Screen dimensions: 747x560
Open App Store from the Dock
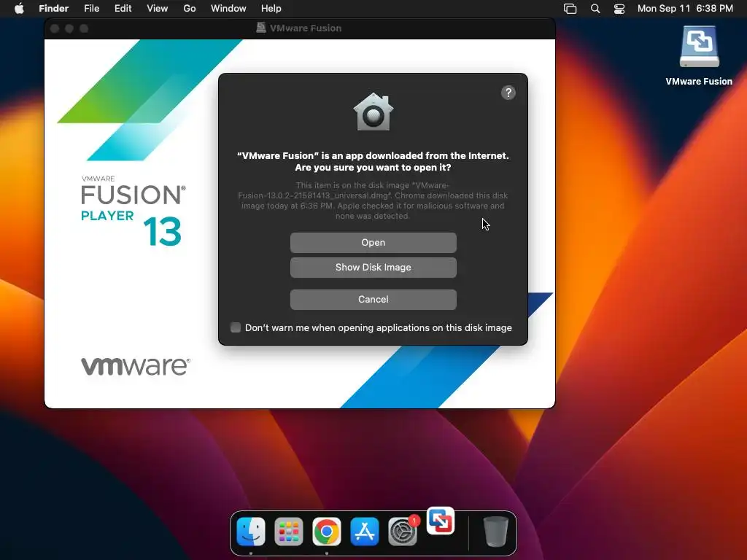click(x=365, y=532)
